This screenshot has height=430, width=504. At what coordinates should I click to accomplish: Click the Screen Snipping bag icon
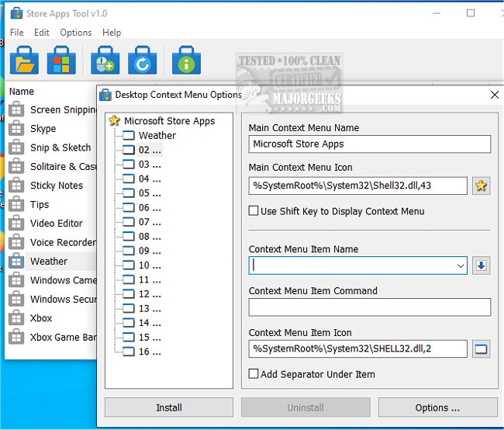click(x=16, y=109)
